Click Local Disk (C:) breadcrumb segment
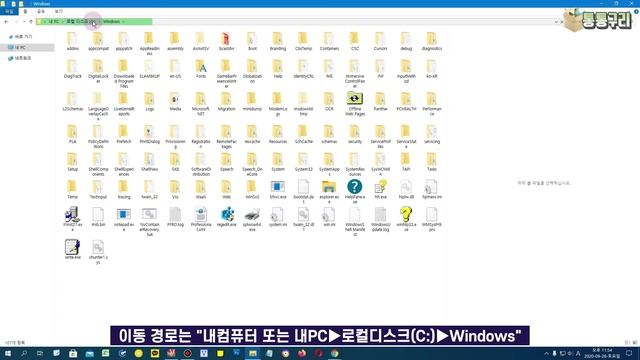The image size is (640, 360). tap(81, 22)
